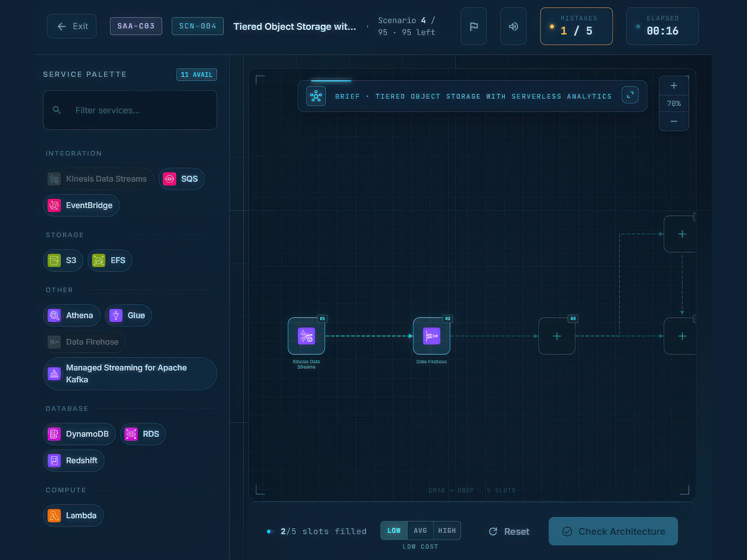Click the Exit button
Viewport: 747px width, 560px height.
point(72,26)
